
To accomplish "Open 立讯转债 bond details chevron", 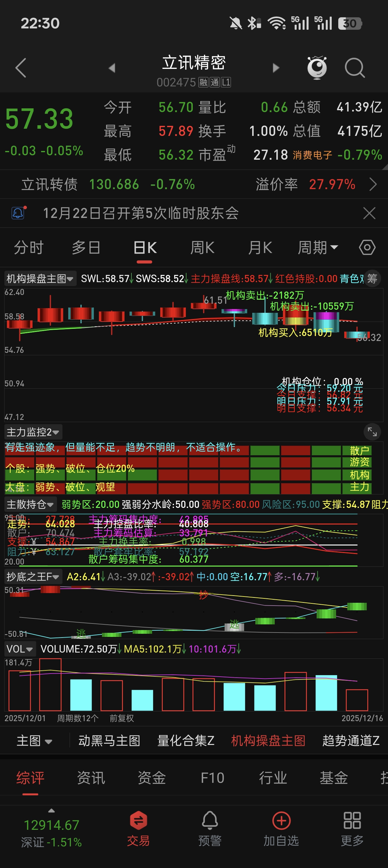I will tap(373, 184).
